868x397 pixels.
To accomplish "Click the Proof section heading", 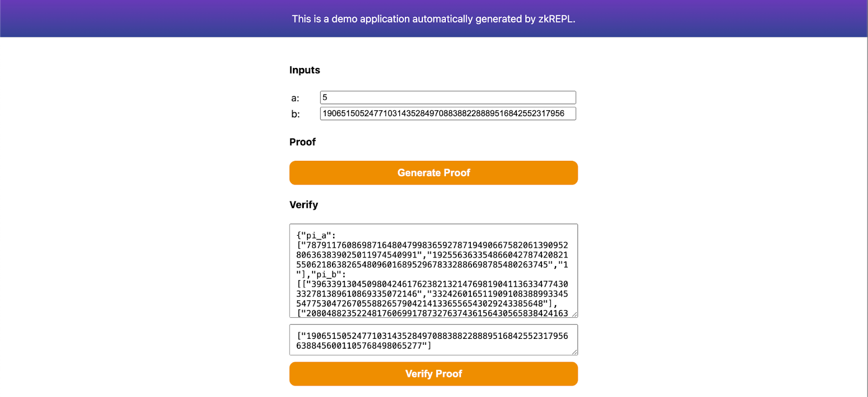I will point(302,142).
